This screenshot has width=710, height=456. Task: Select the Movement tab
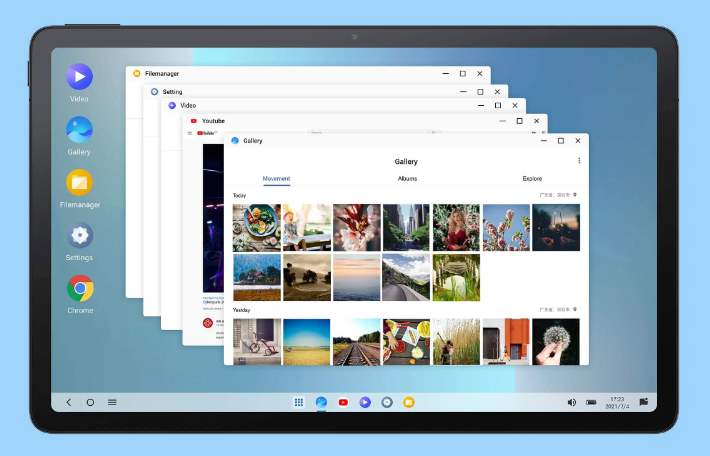pos(276,179)
